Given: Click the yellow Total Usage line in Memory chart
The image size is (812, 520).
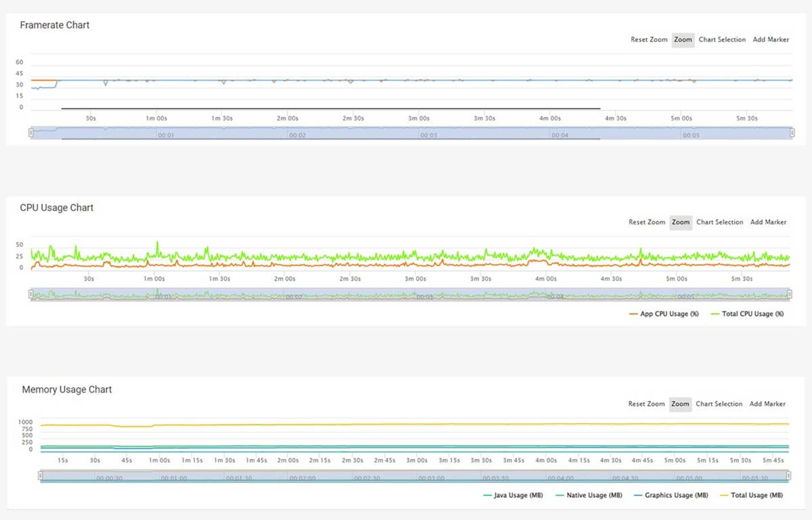Looking at the screenshot, I should coord(414,424).
